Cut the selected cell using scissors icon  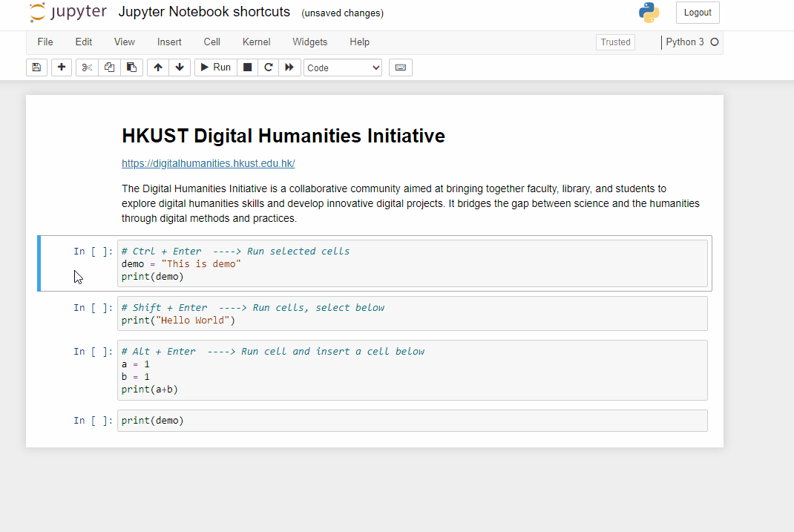[86, 67]
